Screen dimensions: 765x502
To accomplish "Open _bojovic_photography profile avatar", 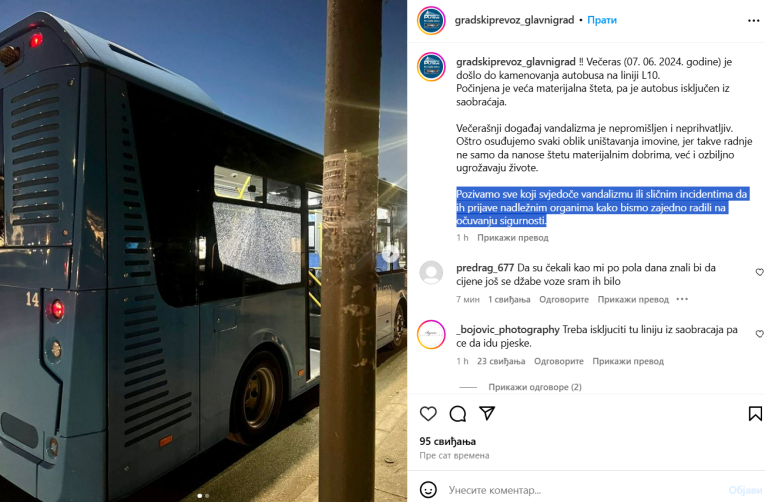I will click(431, 334).
